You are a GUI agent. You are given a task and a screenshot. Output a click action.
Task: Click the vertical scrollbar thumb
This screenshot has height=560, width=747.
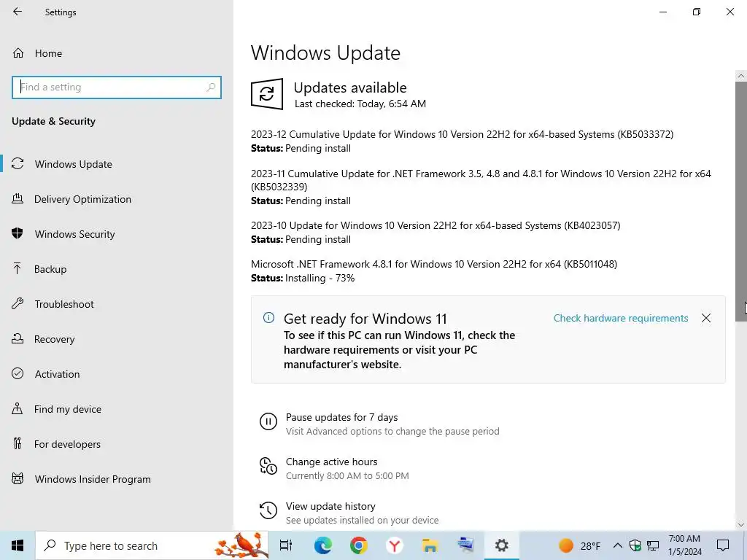(x=741, y=202)
